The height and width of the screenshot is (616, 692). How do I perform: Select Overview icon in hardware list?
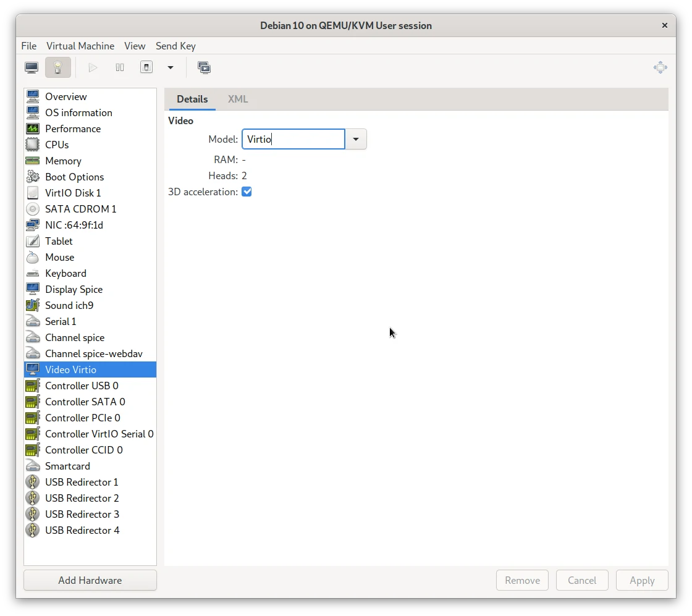pyautogui.click(x=33, y=96)
